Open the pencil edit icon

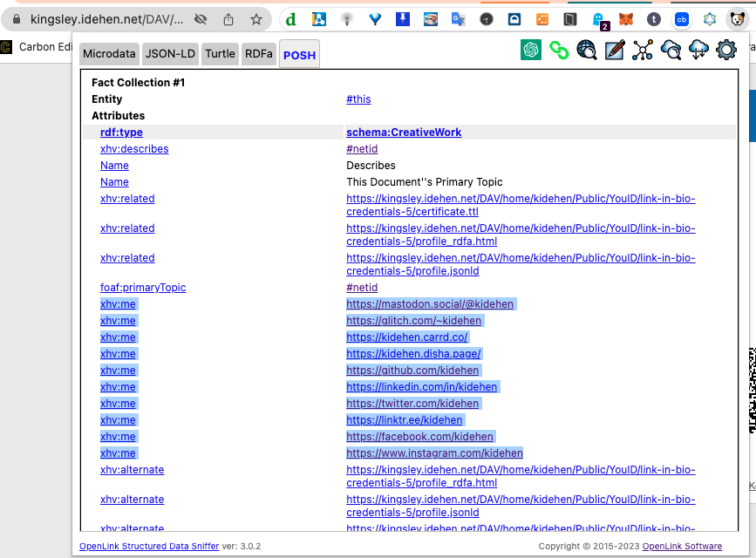point(615,51)
